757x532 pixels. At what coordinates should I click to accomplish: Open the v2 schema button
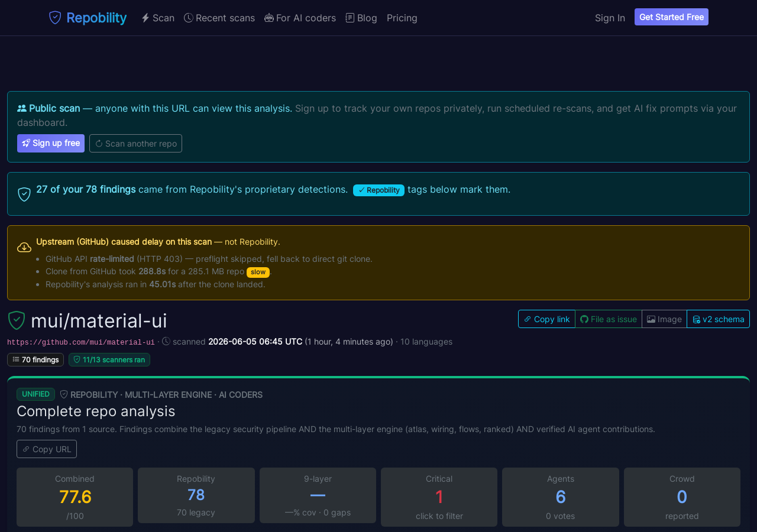718,319
